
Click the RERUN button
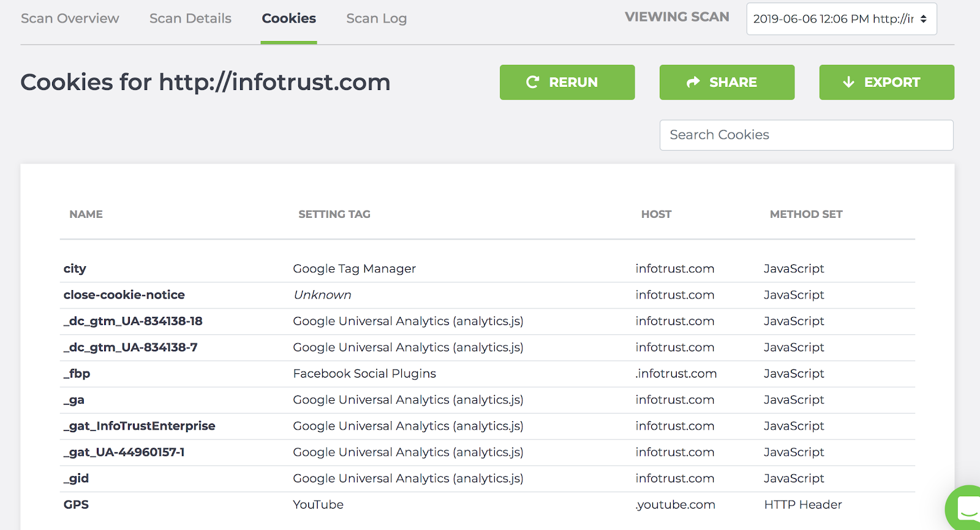[x=567, y=82]
